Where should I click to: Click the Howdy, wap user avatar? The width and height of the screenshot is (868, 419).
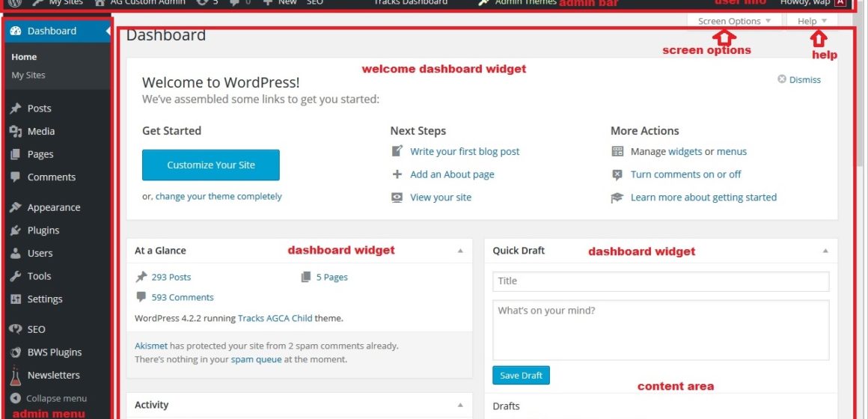[x=840, y=3]
